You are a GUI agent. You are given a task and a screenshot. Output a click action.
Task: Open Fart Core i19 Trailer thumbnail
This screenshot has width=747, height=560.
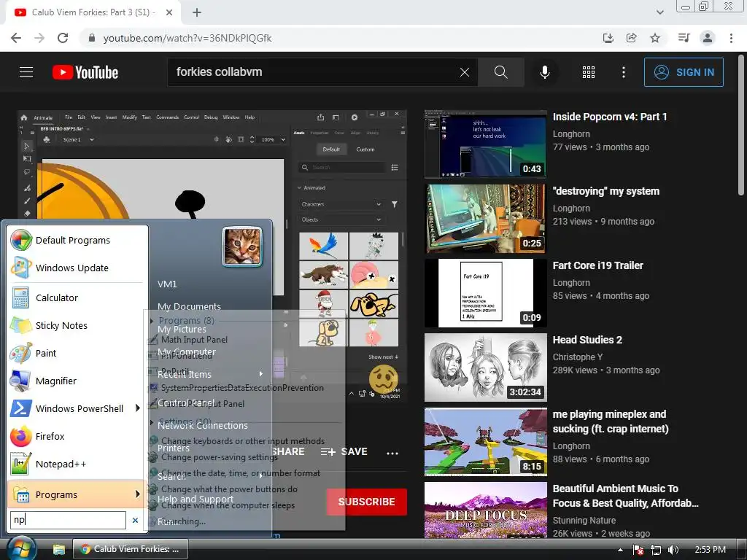pos(485,293)
